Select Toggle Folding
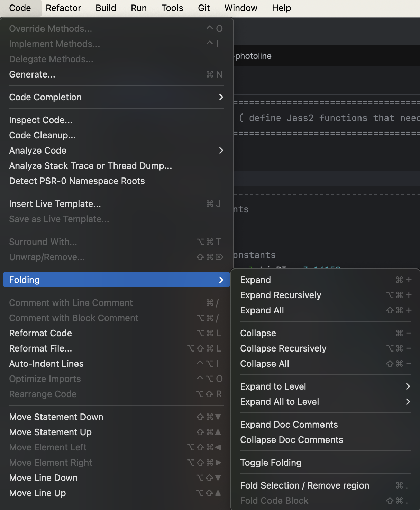The width and height of the screenshot is (420, 510). [x=271, y=463]
